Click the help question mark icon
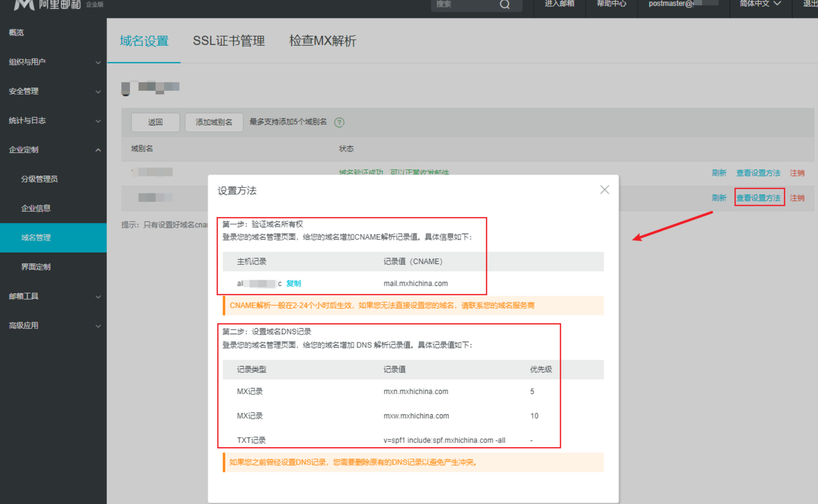Viewport: 818px width, 504px height. (339, 122)
